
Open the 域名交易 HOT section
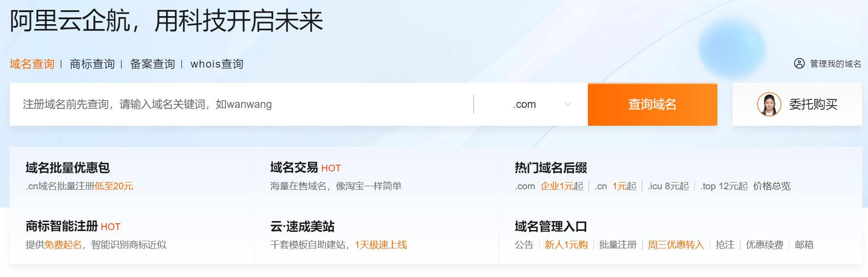294,168
